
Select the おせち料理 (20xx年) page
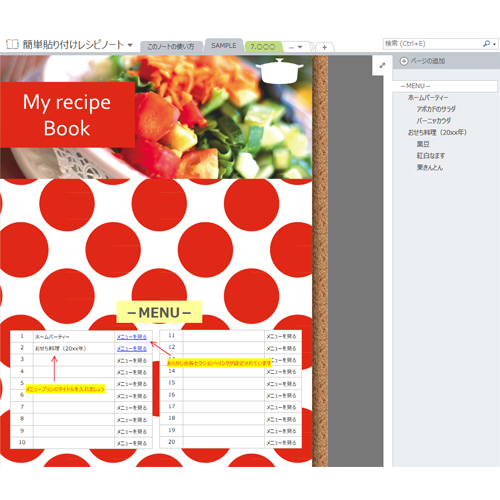point(437,133)
